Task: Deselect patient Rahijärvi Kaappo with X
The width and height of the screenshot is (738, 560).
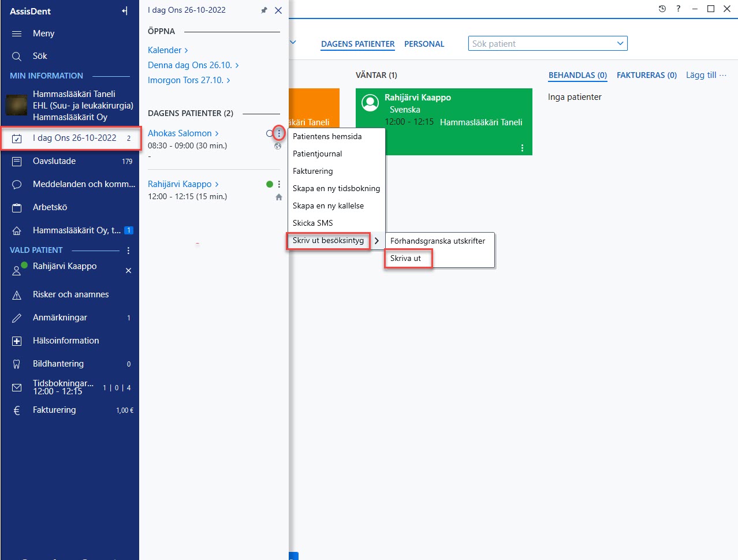Action: point(128,270)
